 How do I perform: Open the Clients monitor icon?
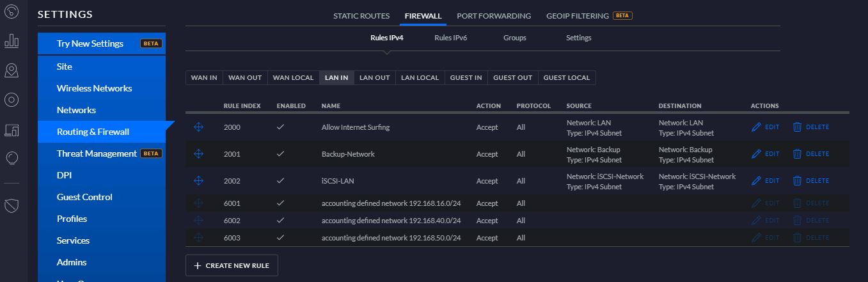[x=12, y=130]
